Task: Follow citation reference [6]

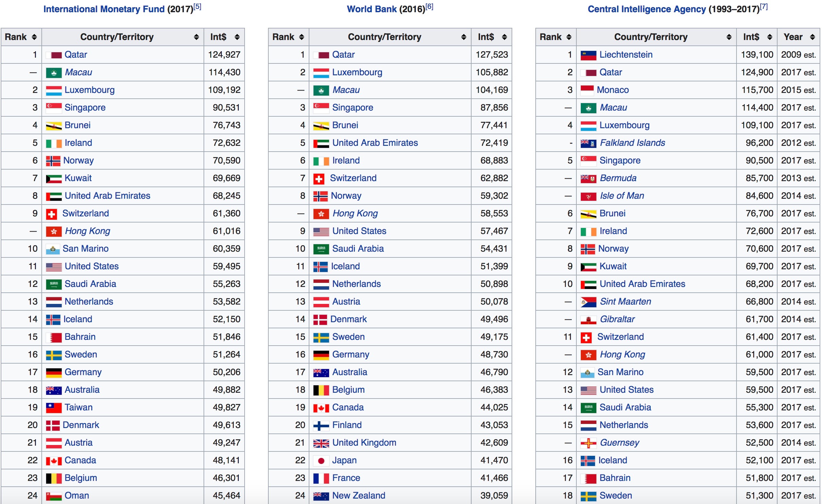Action: [429, 6]
